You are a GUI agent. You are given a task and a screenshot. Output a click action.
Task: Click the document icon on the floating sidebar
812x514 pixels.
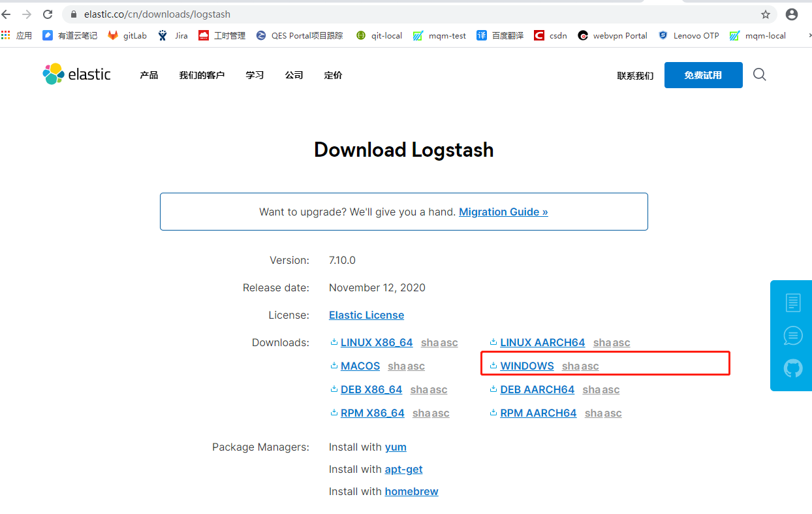click(x=792, y=302)
